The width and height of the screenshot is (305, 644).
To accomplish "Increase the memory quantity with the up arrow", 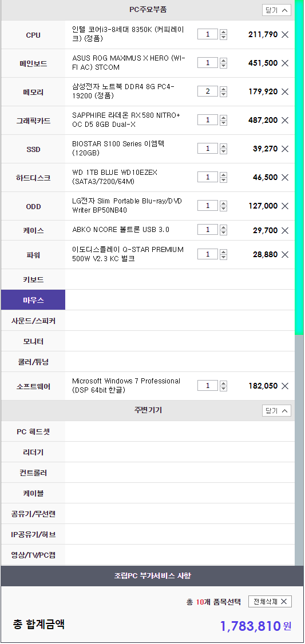I will tap(223, 89).
